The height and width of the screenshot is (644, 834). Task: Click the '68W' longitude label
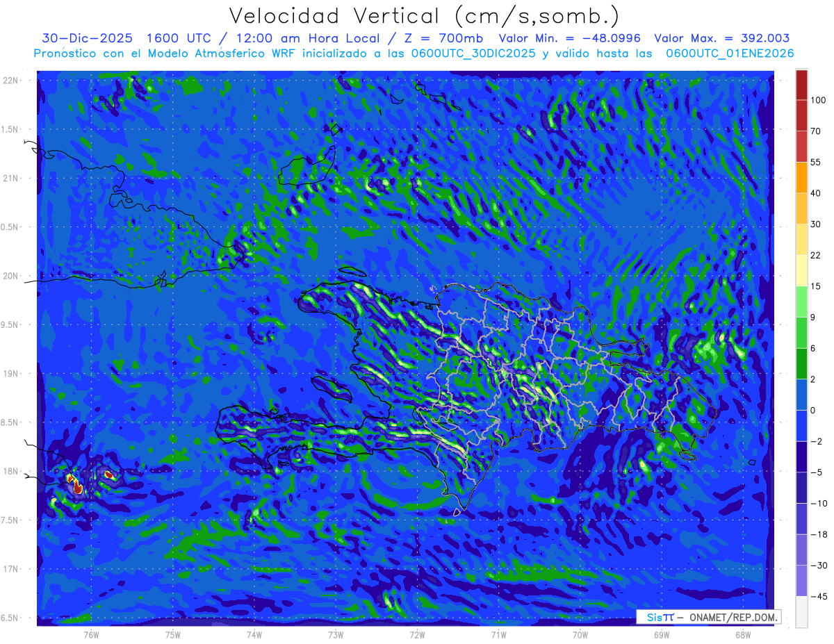[743, 634]
